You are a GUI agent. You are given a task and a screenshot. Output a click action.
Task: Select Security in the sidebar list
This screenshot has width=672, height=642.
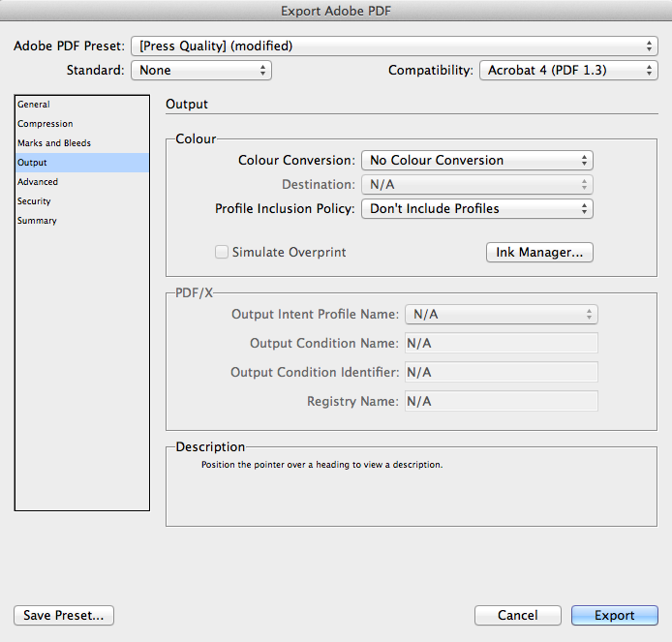[x=82, y=201]
